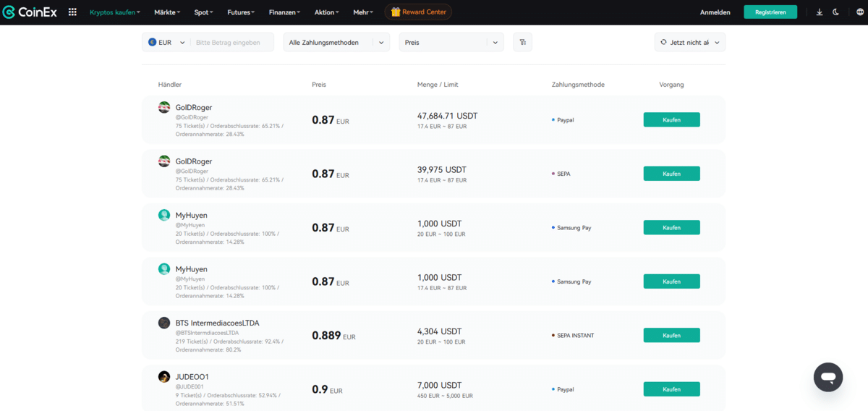The image size is (868, 411).
Task: Click MyHuyen avatar in 20 EUR ~ 100 EUR row
Action: point(164,215)
